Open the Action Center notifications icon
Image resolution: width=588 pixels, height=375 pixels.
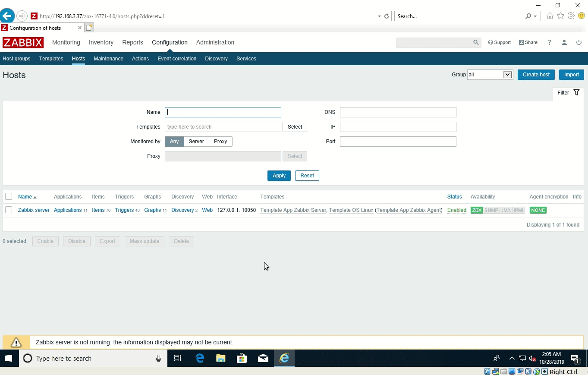pos(575,358)
